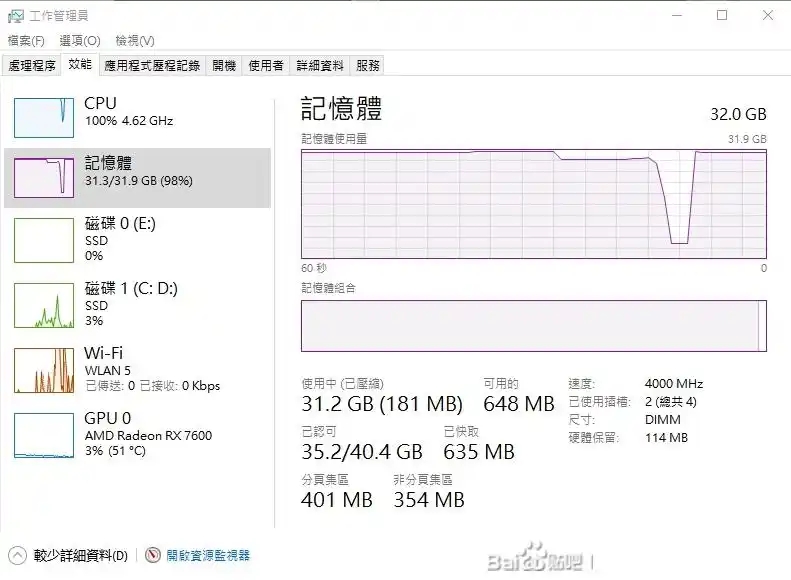
Task: Open the 磁碟 0 (E:) disk graph
Action: click(44, 240)
